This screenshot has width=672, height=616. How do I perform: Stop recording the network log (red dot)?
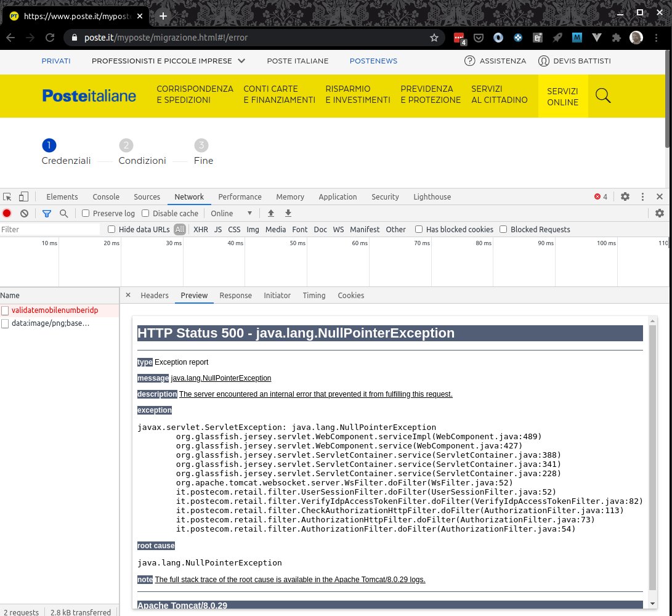(x=7, y=213)
